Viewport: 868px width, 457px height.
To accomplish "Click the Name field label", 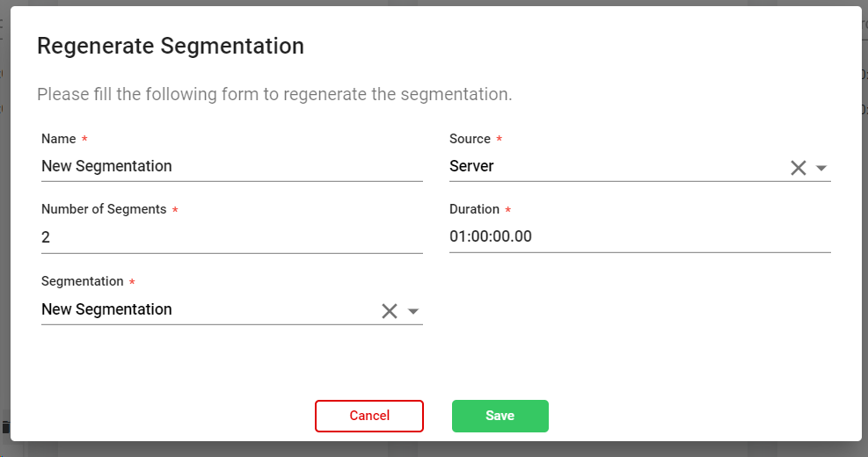I will pos(59,139).
